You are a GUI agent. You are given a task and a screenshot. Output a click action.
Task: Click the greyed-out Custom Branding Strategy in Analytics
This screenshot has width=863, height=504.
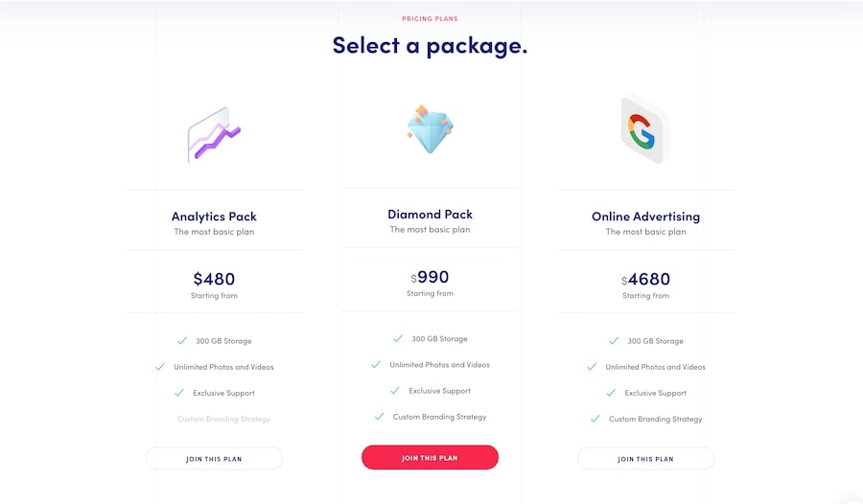pos(223,419)
